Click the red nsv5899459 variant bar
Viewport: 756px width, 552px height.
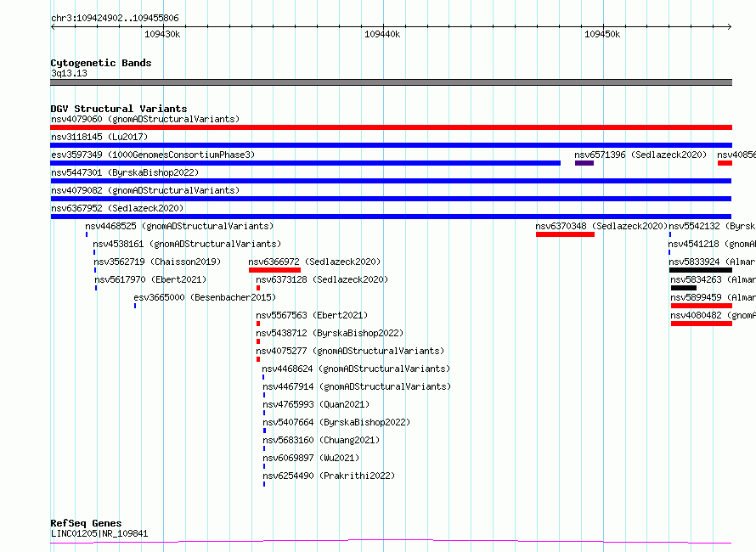click(x=702, y=306)
